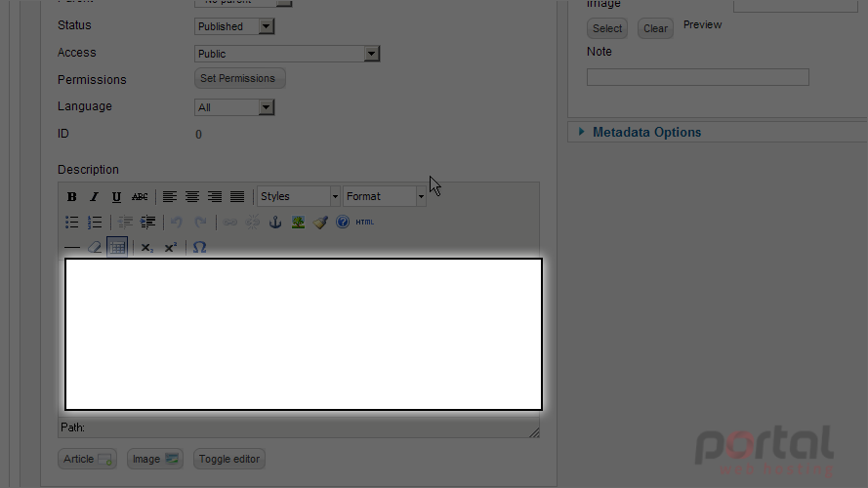Justify text fully in editor
This screenshot has width=868, height=488.
coord(237,196)
